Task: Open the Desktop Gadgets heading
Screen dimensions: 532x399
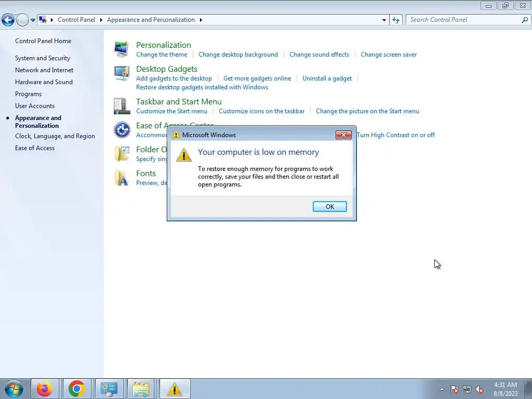Action: pos(167,69)
